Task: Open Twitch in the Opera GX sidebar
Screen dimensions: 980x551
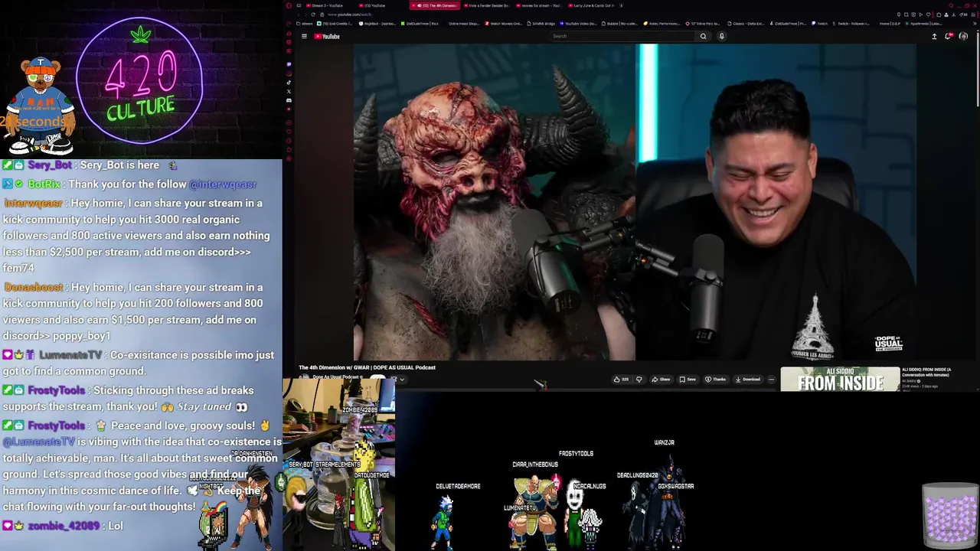Action: click(289, 64)
